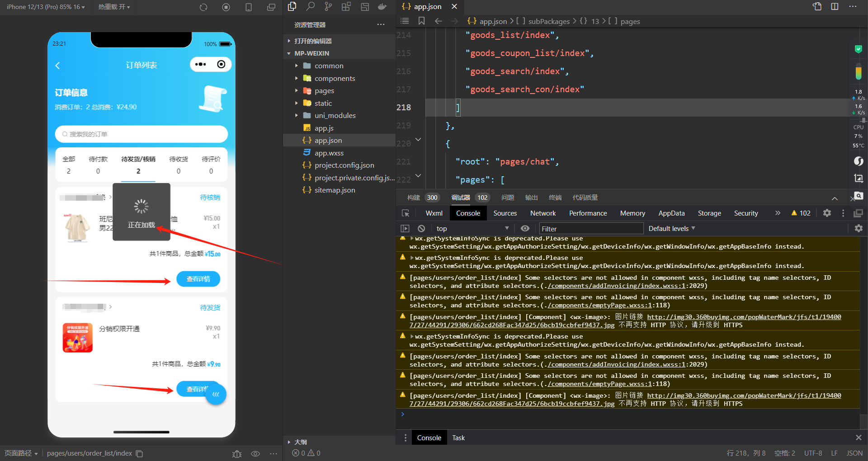Click the detach simulator window icon
868x461 pixels.
[271, 7]
